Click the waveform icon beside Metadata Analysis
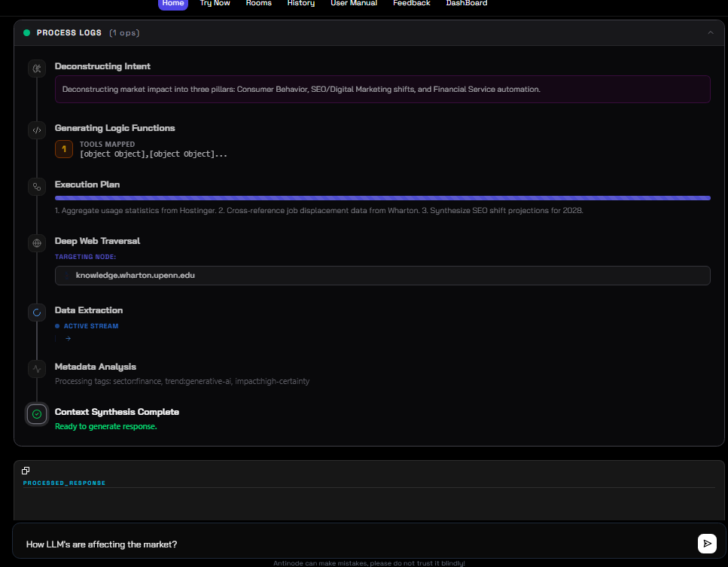This screenshot has width=728, height=567. [x=37, y=368]
